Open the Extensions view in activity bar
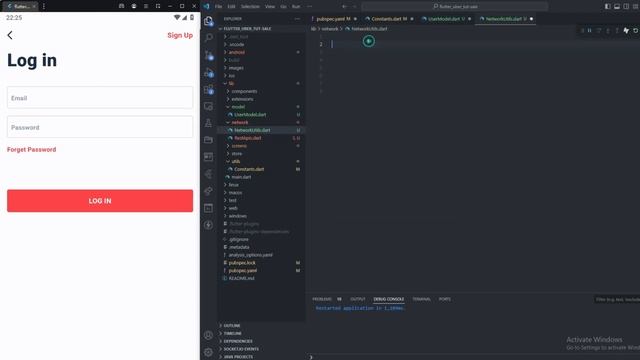 (208, 90)
